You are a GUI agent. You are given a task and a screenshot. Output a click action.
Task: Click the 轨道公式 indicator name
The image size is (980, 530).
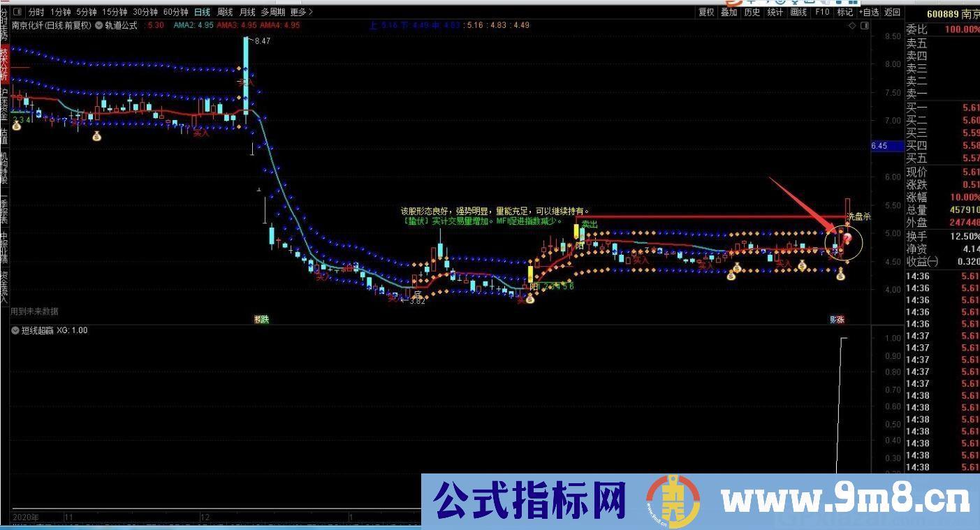click(x=121, y=25)
